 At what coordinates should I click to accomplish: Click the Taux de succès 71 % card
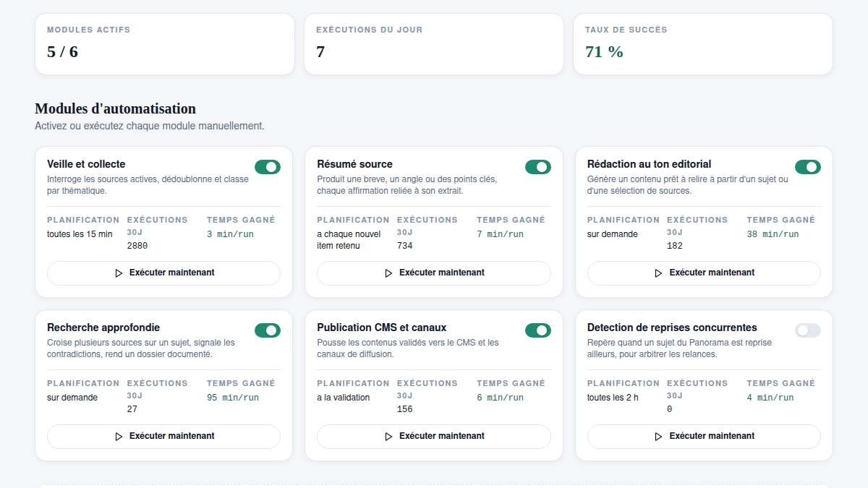click(703, 44)
